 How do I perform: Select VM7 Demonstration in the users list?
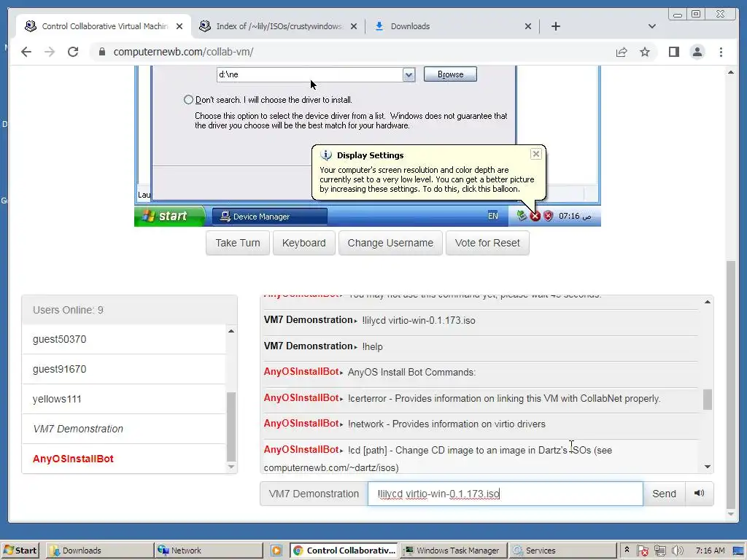(x=124, y=429)
